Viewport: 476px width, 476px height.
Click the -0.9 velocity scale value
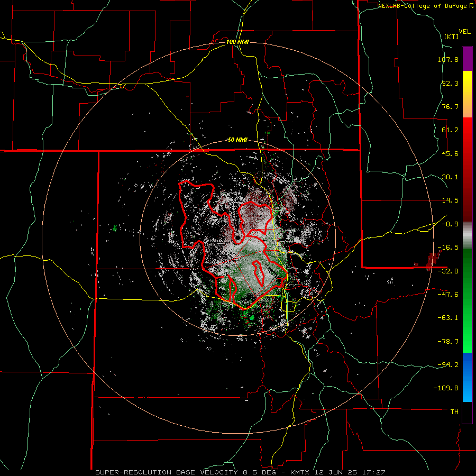[x=450, y=224]
